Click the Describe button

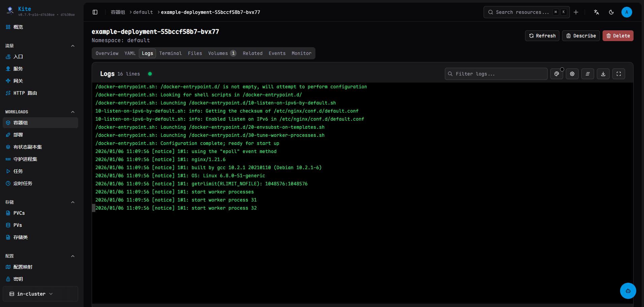(x=581, y=36)
